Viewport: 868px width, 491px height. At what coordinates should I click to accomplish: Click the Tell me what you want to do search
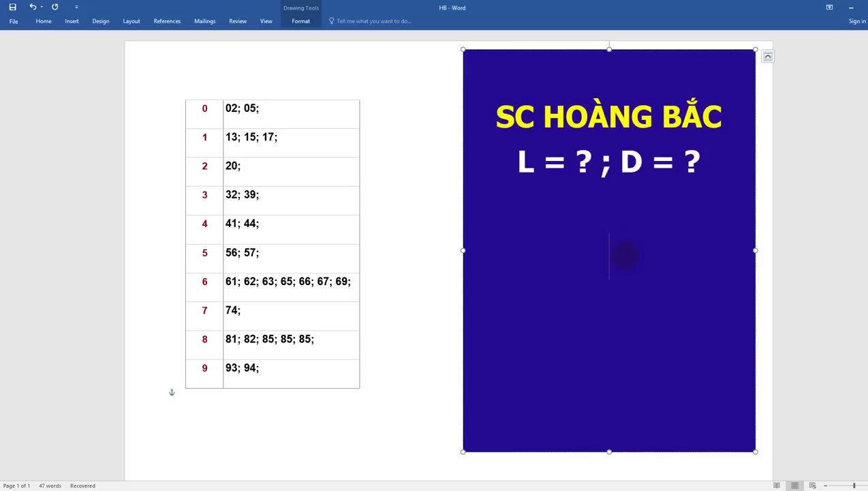(373, 20)
